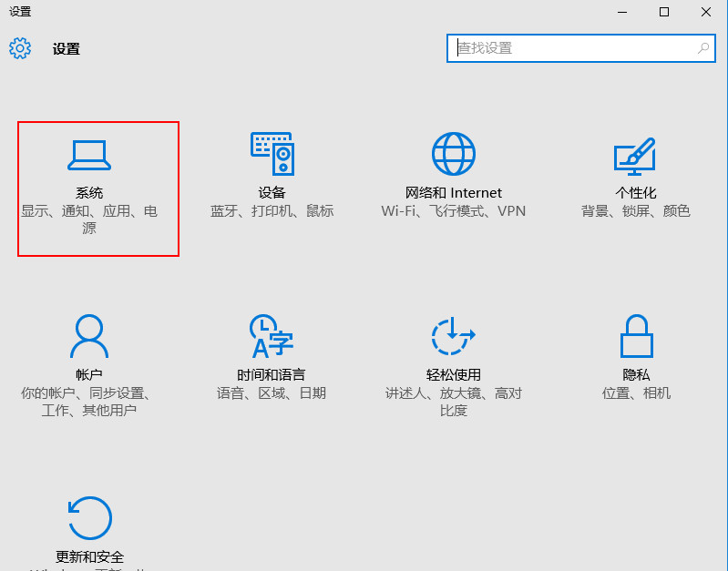Image resolution: width=728 pixels, height=571 pixels.
Task: Open the 更新和安全 refresh arrow icon
Action: [x=89, y=518]
